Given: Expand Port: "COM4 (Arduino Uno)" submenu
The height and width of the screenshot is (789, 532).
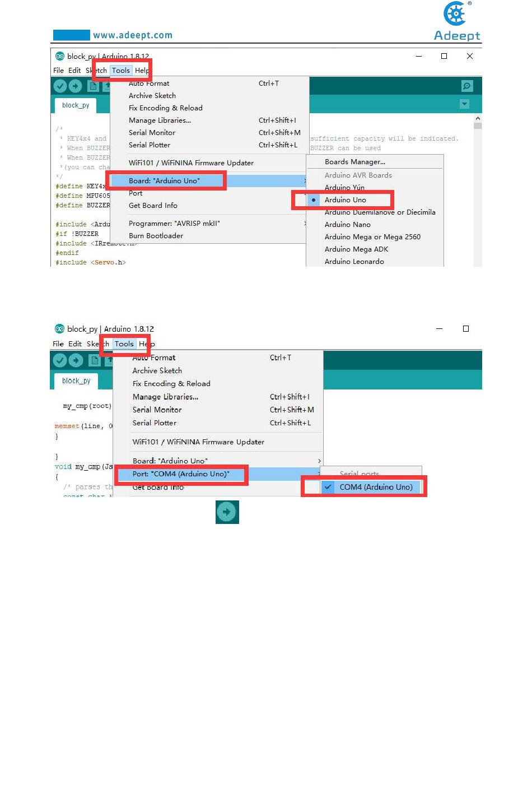Looking at the screenshot, I should click(218, 474).
